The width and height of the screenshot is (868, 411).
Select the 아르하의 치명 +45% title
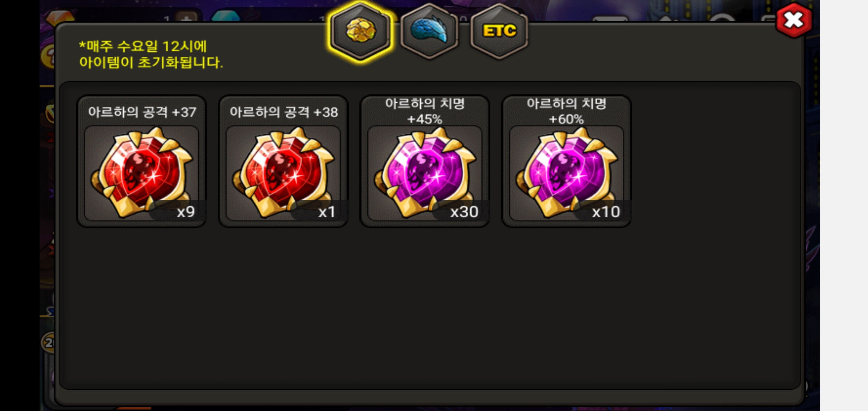[425, 111]
